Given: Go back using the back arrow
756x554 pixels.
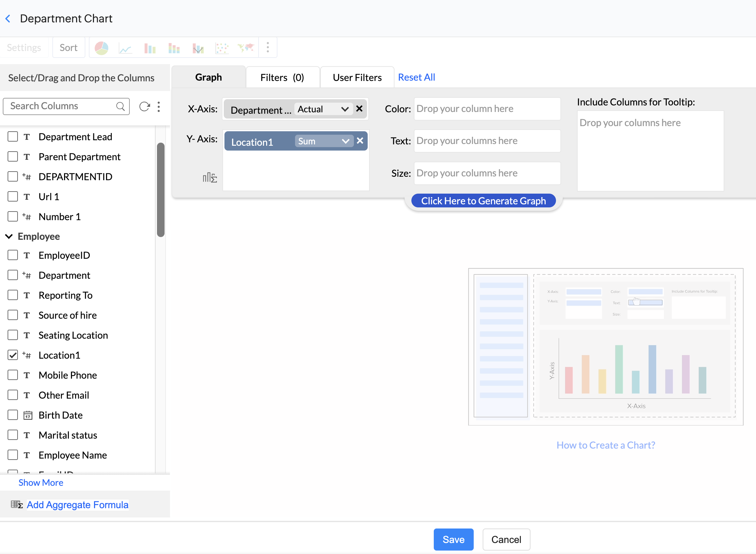Looking at the screenshot, I should point(8,19).
